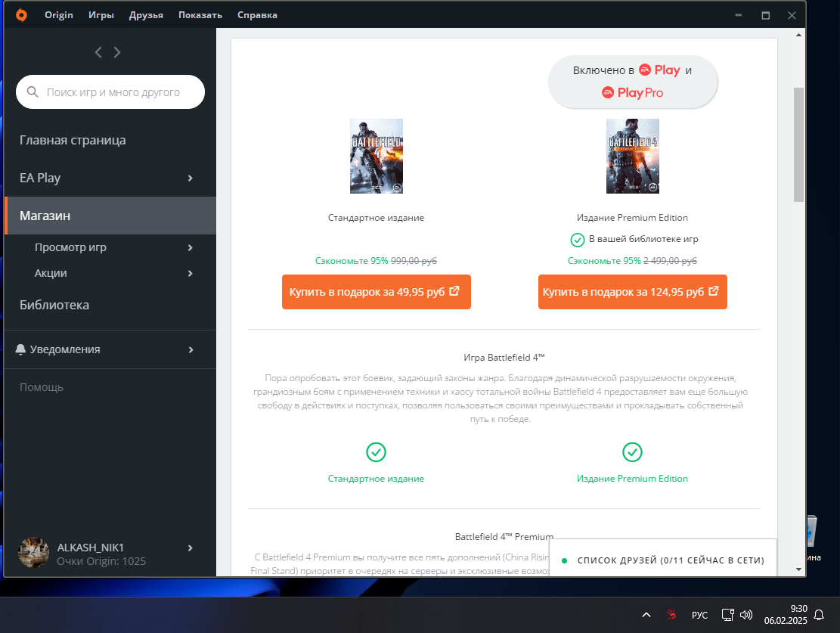Expand the Акции submenu arrow
840x633 pixels.
coord(191,273)
